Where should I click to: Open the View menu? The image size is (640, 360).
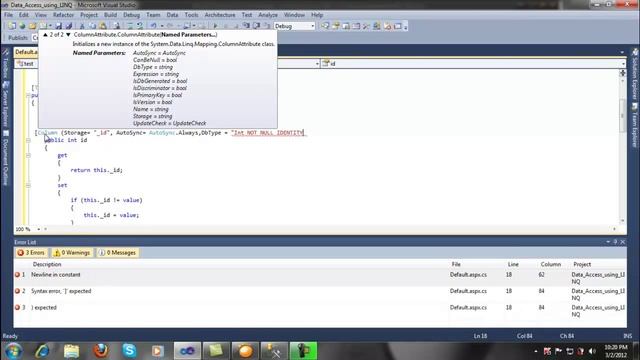(x=40, y=15)
